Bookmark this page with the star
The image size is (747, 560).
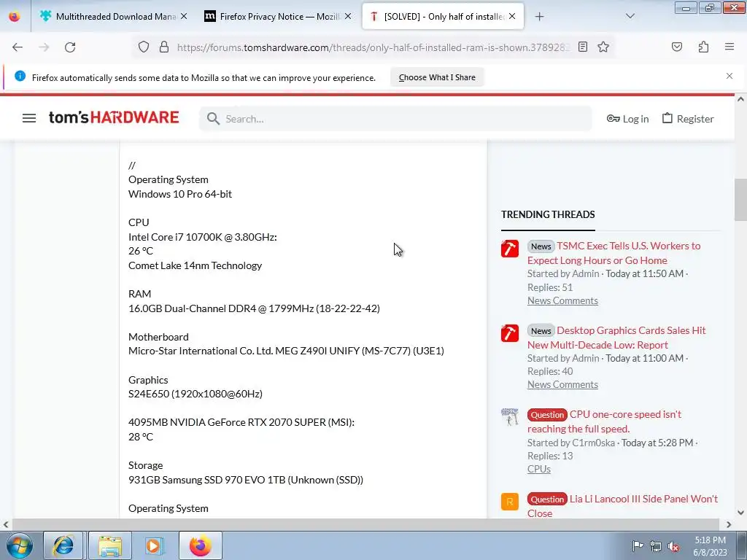tap(603, 47)
